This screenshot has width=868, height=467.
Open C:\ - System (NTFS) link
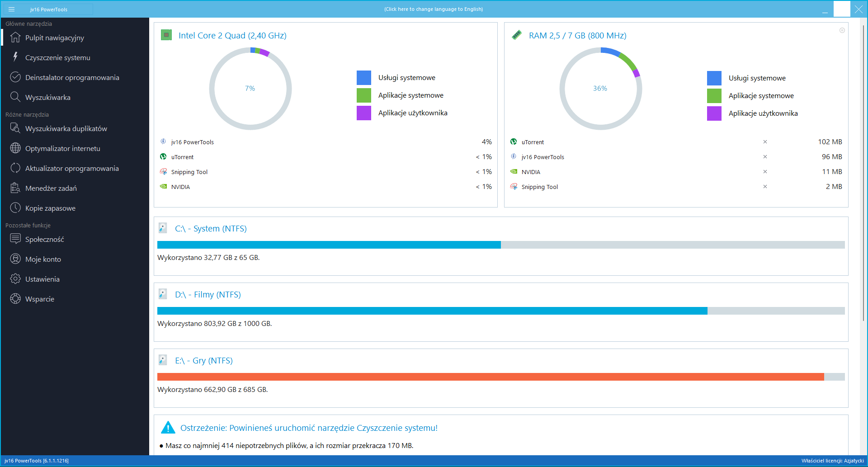[x=211, y=228]
